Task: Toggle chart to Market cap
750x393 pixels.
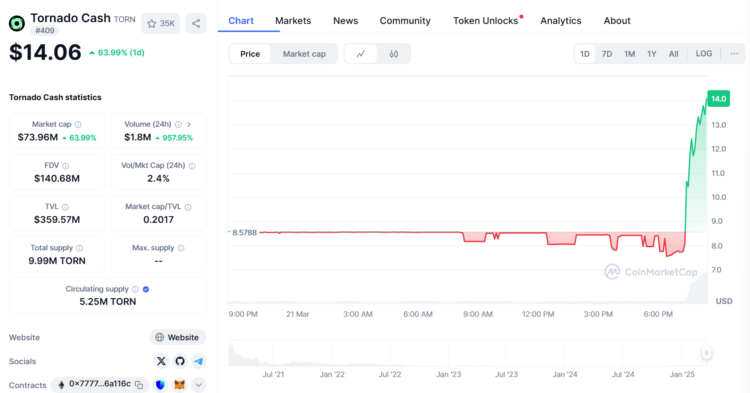Action: click(304, 54)
